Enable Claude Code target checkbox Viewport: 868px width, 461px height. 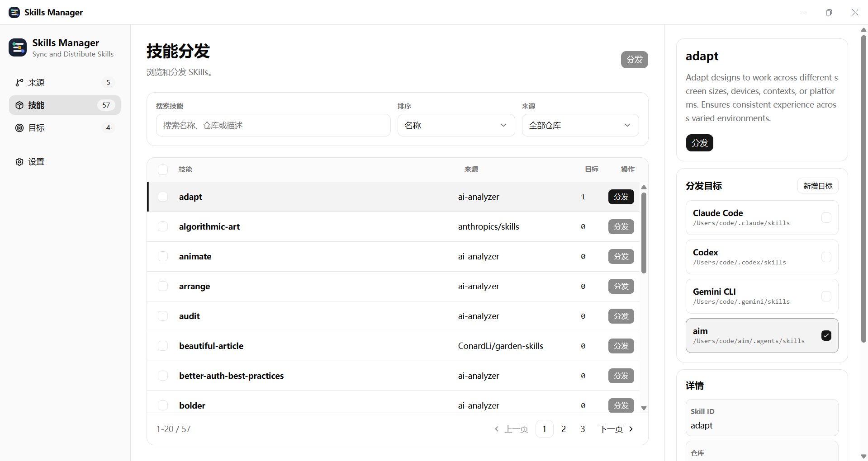(x=826, y=217)
